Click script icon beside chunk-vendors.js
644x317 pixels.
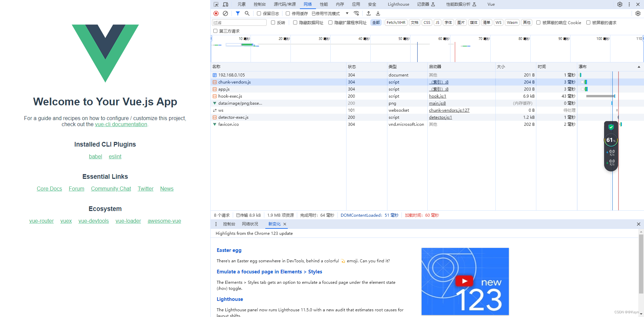coord(215,82)
